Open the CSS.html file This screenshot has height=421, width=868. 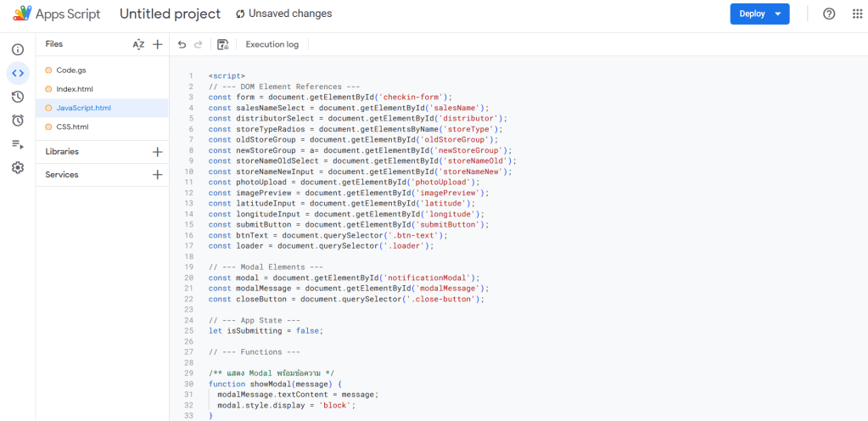tap(72, 126)
